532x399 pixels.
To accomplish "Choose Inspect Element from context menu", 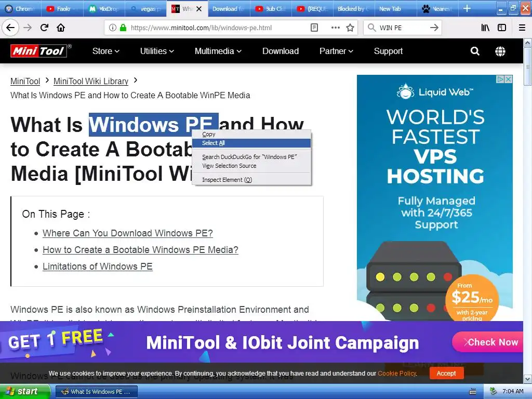I will click(251, 179).
